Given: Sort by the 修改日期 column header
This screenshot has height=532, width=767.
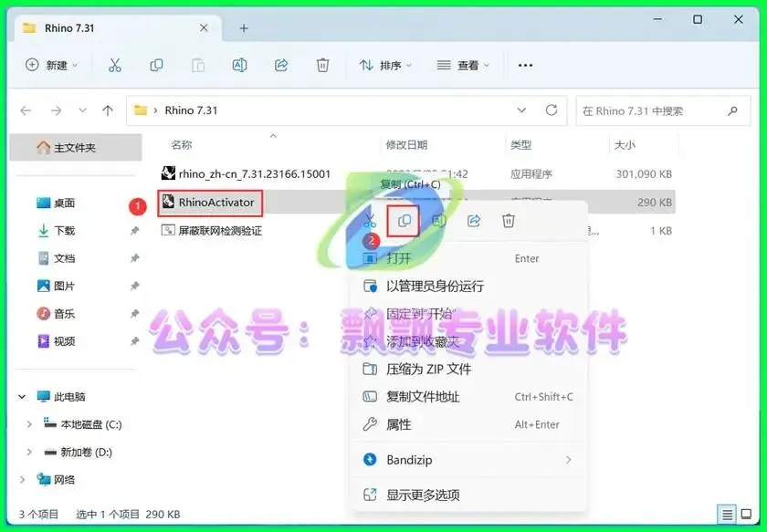Looking at the screenshot, I should (x=406, y=145).
